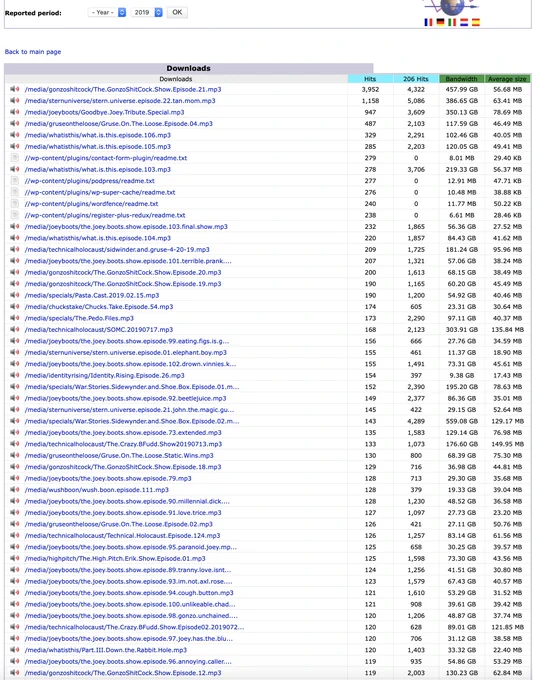Click audio icon for Goodbye Joey Tribute Special
533x680 pixels.
coord(15,112)
